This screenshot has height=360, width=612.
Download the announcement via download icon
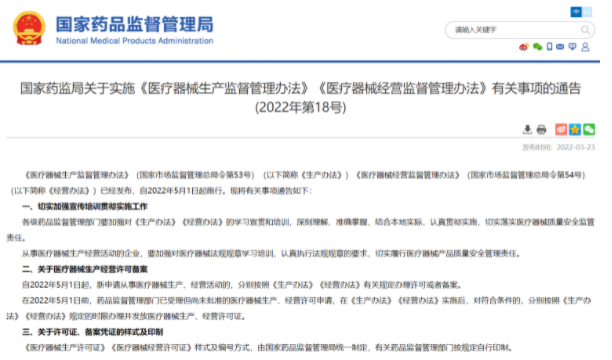click(x=527, y=129)
